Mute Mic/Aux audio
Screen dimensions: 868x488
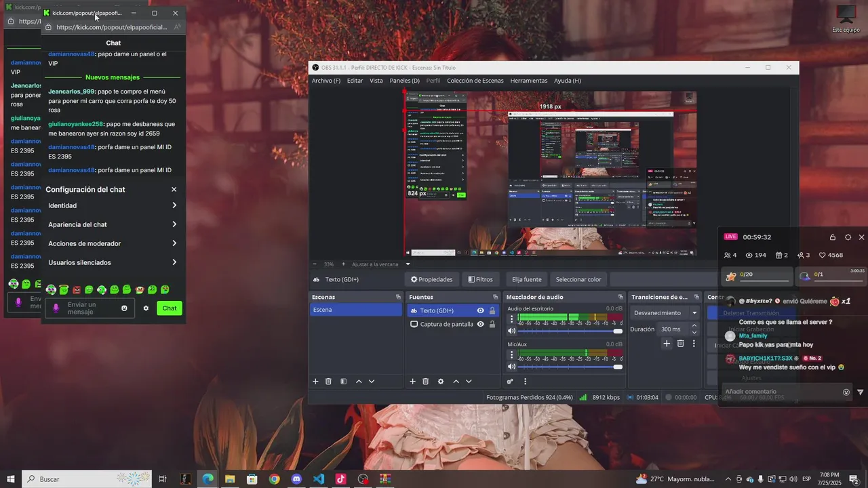point(511,367)
